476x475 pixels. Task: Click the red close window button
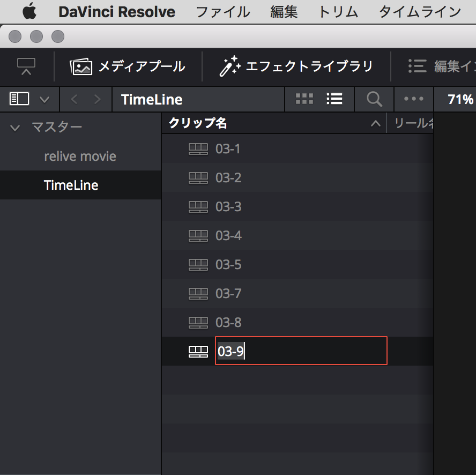(x=15, y=36)
